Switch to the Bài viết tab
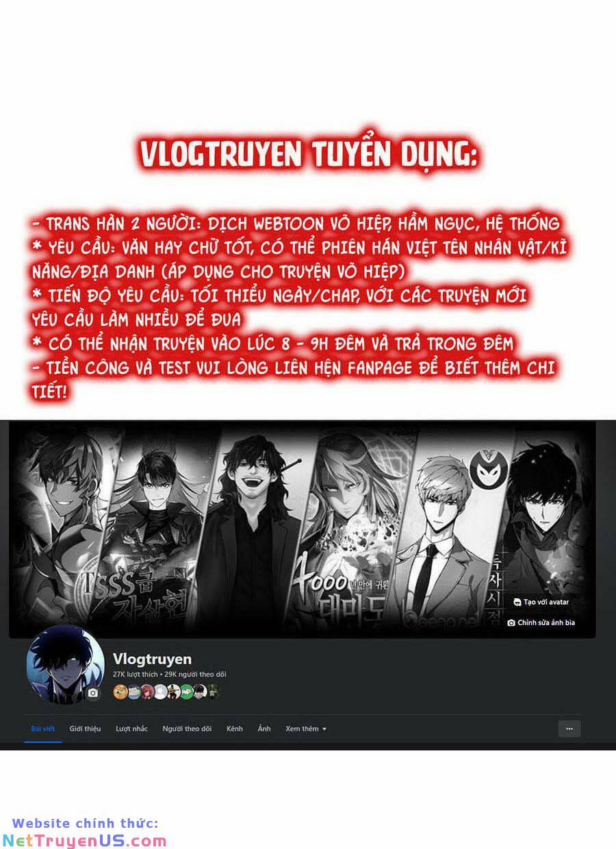Image resolution: width=616 pixels, height=849 pixels. (43, 728)
